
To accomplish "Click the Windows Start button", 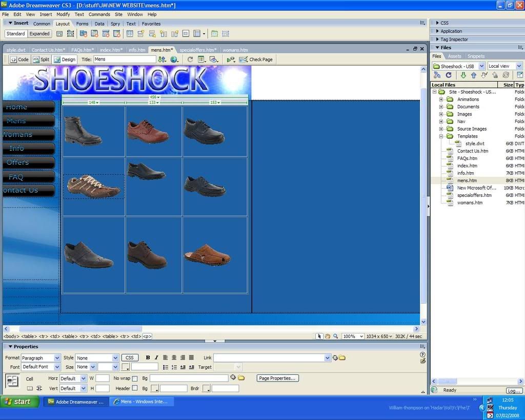I will pyautogui.click(x=19, y=401).
